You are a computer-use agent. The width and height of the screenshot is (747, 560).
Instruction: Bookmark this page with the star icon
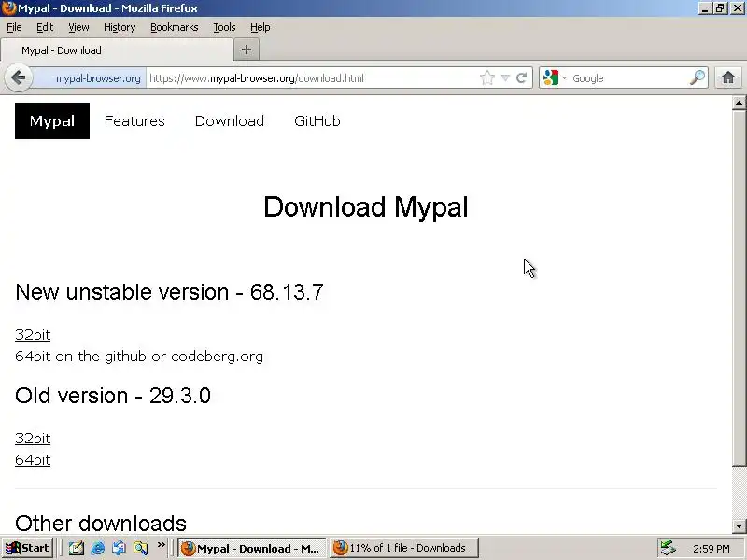click(x=486, y=78)
